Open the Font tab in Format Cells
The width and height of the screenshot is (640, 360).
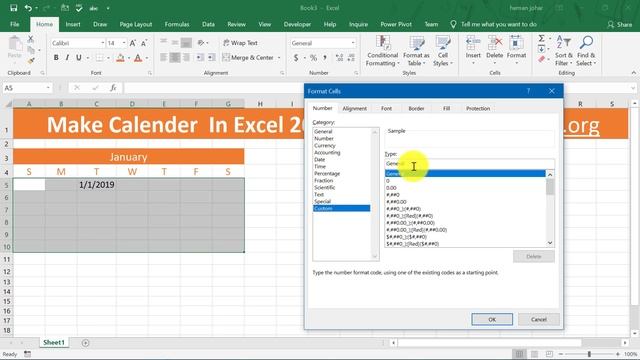(x=386, y=109)
